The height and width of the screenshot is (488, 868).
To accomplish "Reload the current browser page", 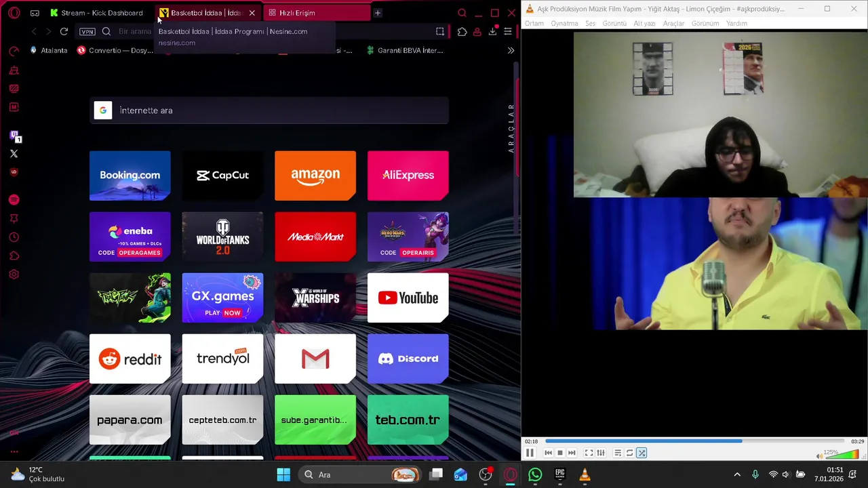I will [x=64, y=31].
